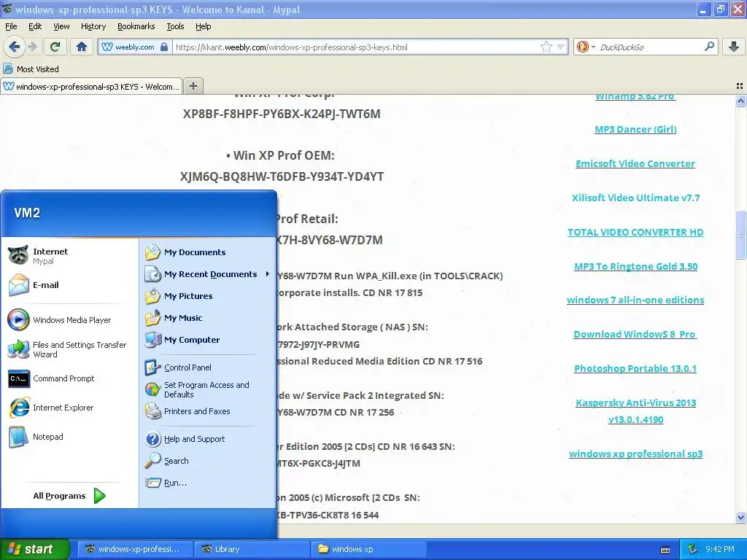Bookmark page with the star icon
747x560 pixels.
tap(546, 47)
